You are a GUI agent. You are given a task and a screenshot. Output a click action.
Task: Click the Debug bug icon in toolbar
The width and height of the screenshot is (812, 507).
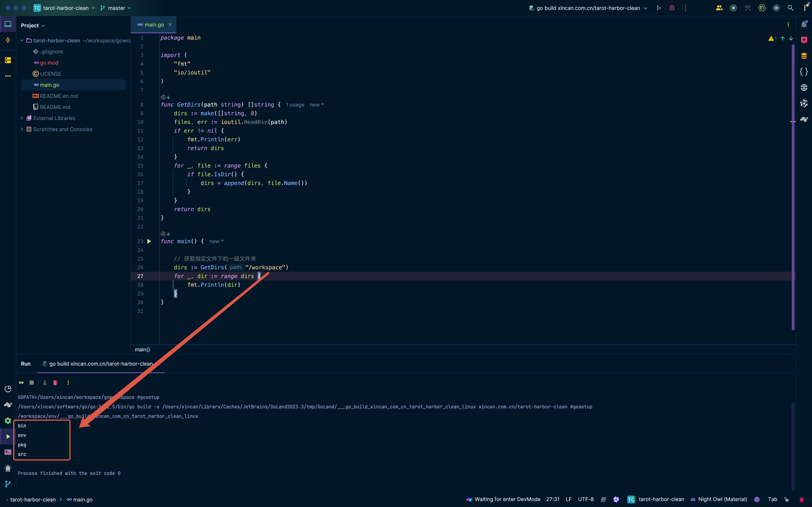[x=672, y=8]
